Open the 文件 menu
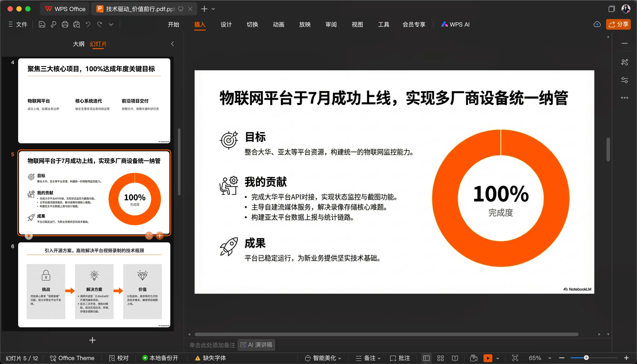Image resolution: width=637 pixels, height=364 pixels. tap(18, 25)
